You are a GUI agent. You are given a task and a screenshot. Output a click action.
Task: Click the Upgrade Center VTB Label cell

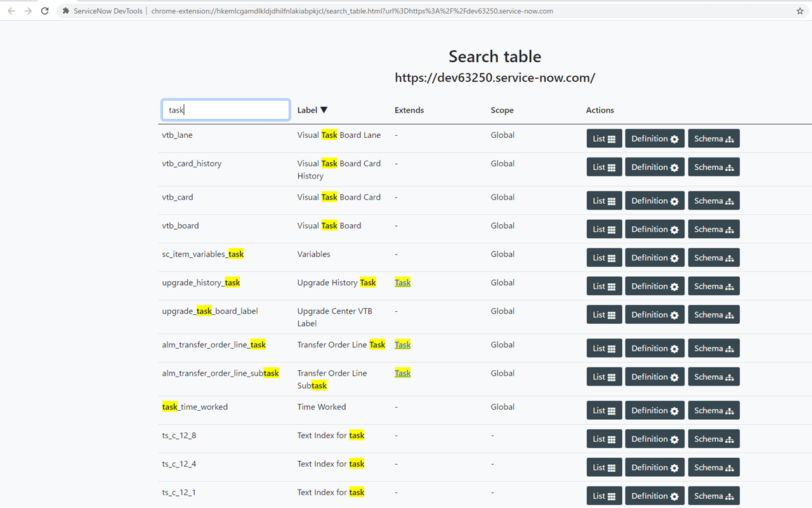(335, 317)
